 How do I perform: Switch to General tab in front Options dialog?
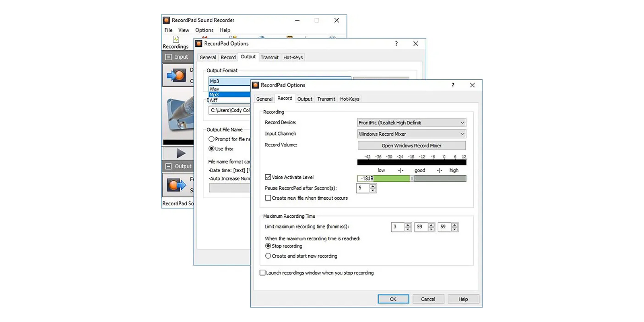(x=264, y=99)
